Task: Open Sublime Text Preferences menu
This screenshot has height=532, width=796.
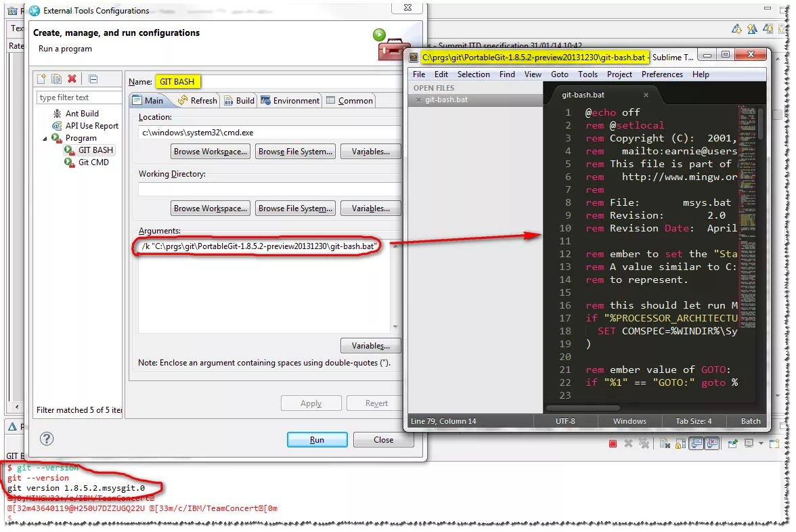Action: (x=662, y=74)
